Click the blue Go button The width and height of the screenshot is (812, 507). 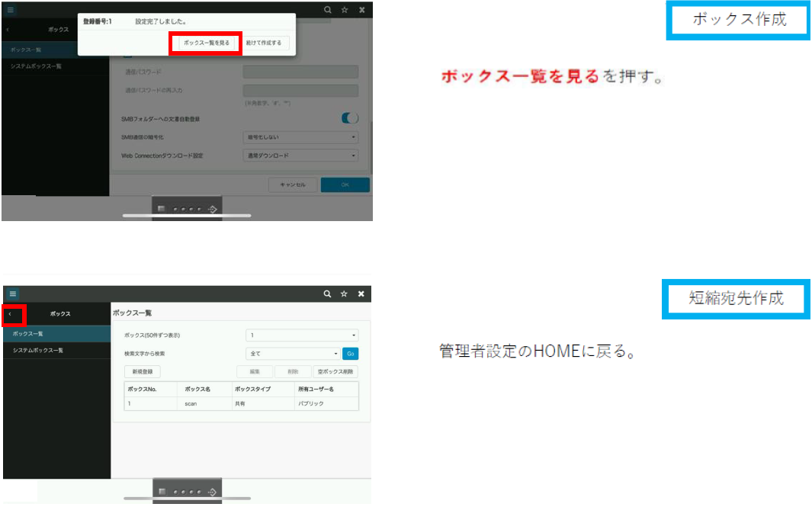coord(350,354)
